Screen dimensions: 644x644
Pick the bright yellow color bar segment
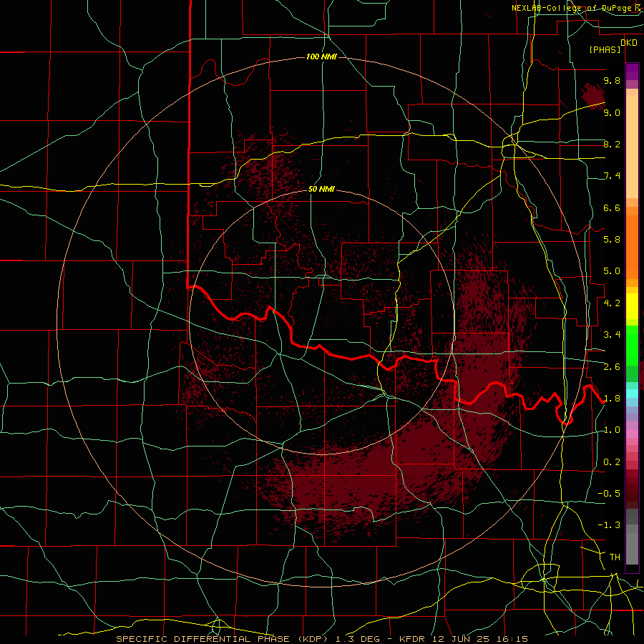632,306
